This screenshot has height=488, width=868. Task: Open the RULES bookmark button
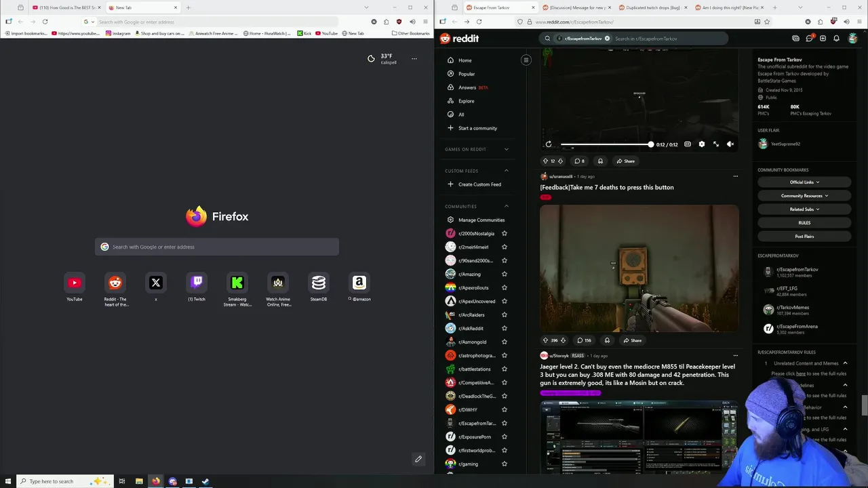(x=804, y=223)
